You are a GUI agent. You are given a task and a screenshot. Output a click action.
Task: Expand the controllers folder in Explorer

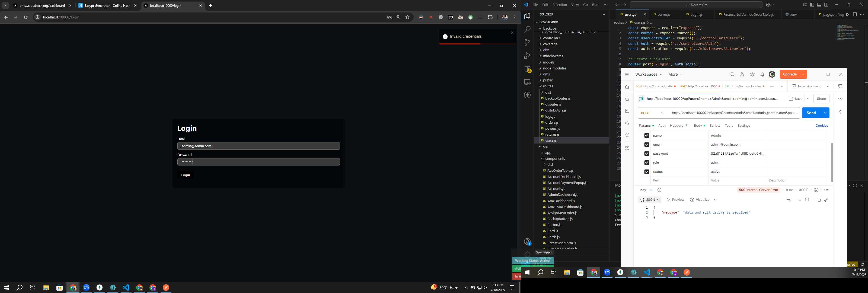[551, 38]
